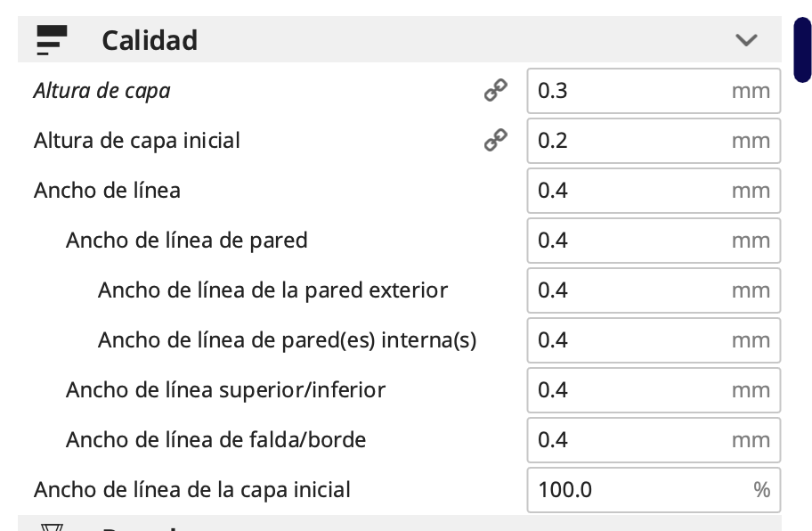Click Ancho de línea superior/inferior value field
Viewport: 812px width, 531px height.
point(632,390)
